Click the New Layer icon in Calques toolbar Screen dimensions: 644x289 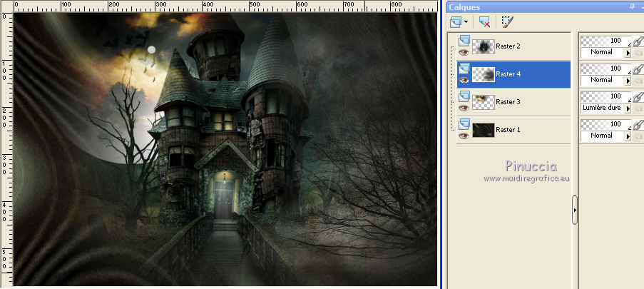click(456, 22)
